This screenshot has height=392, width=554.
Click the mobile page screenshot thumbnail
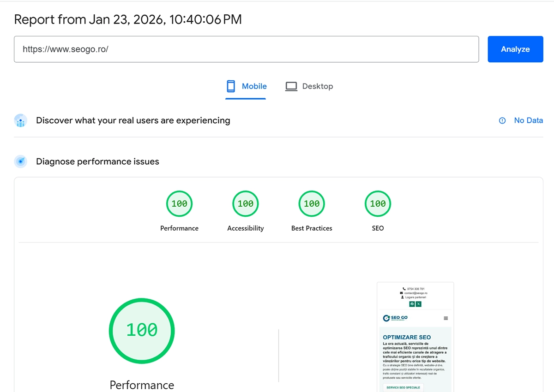coord(415,341)
